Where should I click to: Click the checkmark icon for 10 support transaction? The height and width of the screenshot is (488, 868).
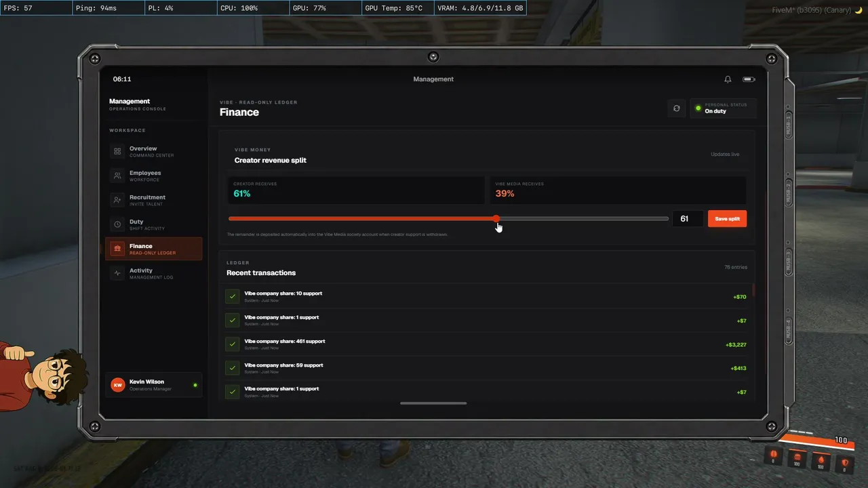point(233,296)
